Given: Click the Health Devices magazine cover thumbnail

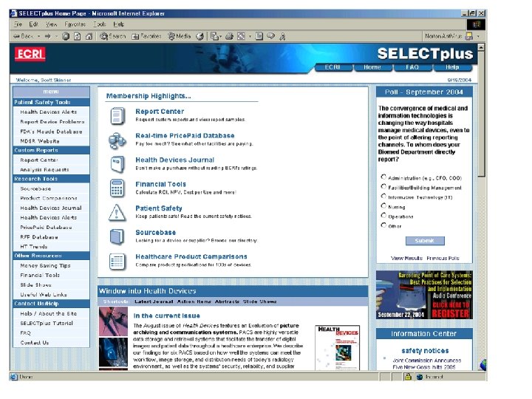Looking at the screenshot, I should 338,348.
